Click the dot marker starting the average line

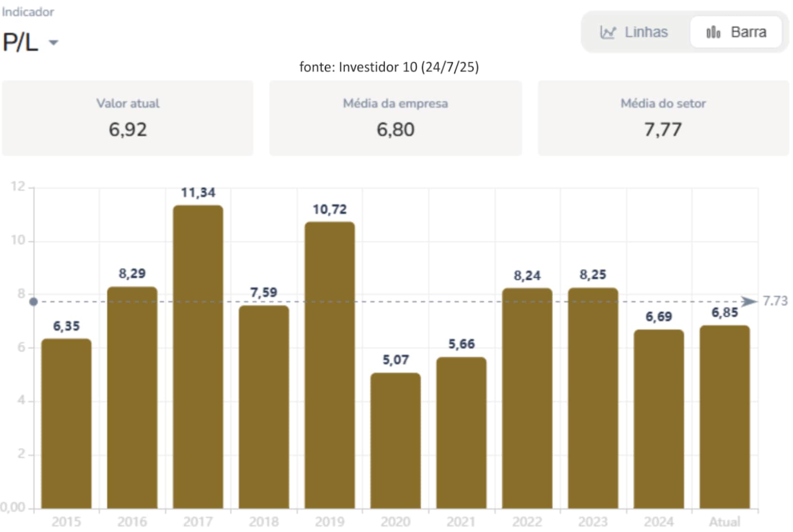(x=33, y=302)
